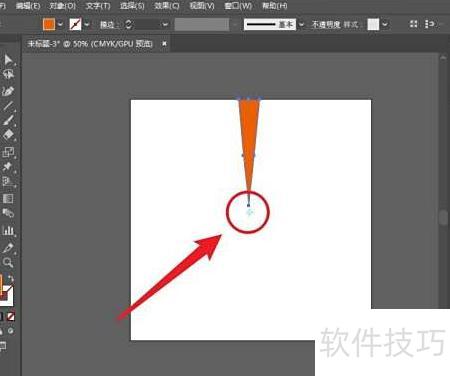The width and height of the screenshot is (450, 376).
Task: Open the 效果(C) menu
Action: [x=167, y=6]
